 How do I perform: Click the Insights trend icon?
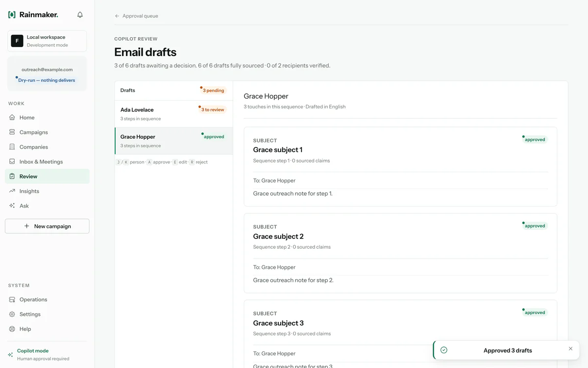[x=12, y=191]
